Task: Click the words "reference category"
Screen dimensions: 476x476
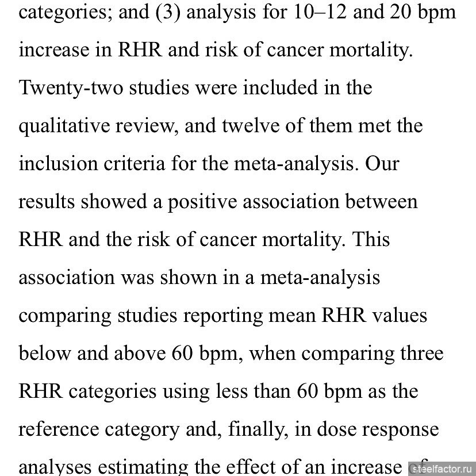Action: (97, 429)
